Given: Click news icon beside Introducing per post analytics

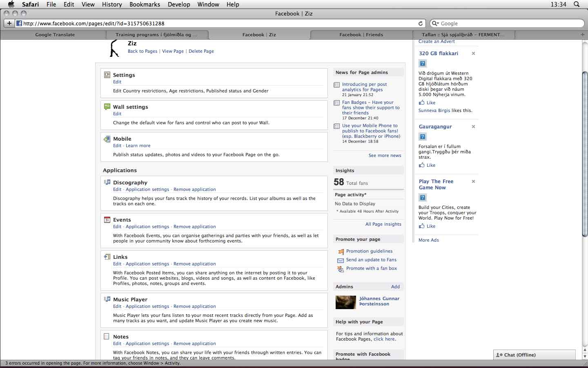Looking at the screenshot, I should pyautogui.click(x=337, y=85).
